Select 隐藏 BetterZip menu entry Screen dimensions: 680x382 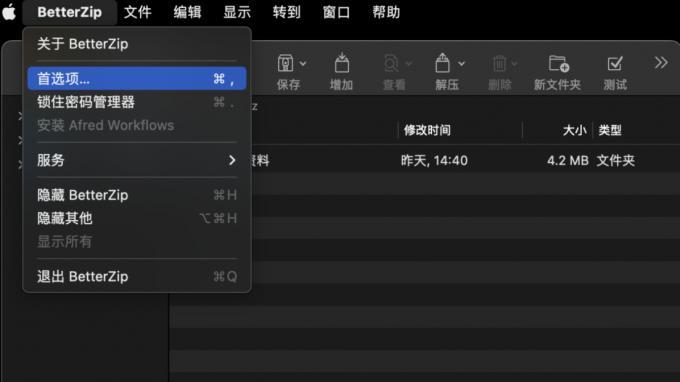click(137, 195)
